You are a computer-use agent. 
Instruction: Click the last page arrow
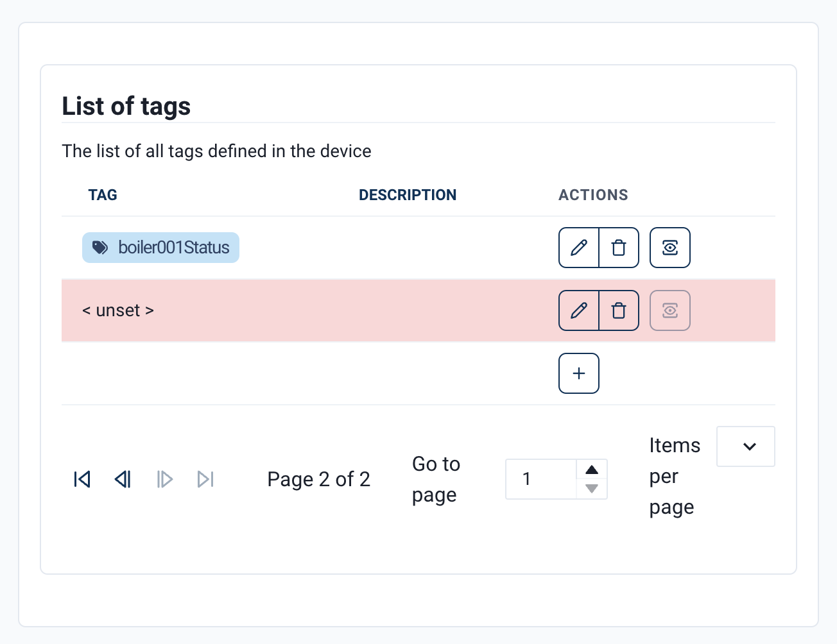click(x=205, y=479)
